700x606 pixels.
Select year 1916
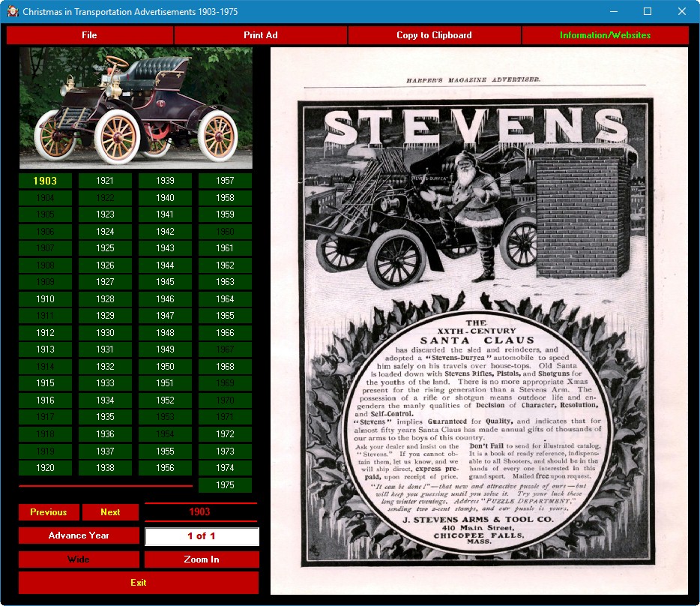(x=45, y=400)
